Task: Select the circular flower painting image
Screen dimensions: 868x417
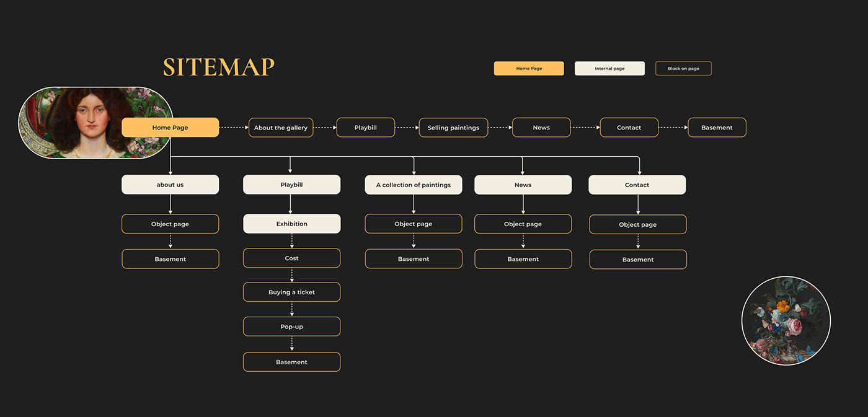Action: (x=786, y=320)
